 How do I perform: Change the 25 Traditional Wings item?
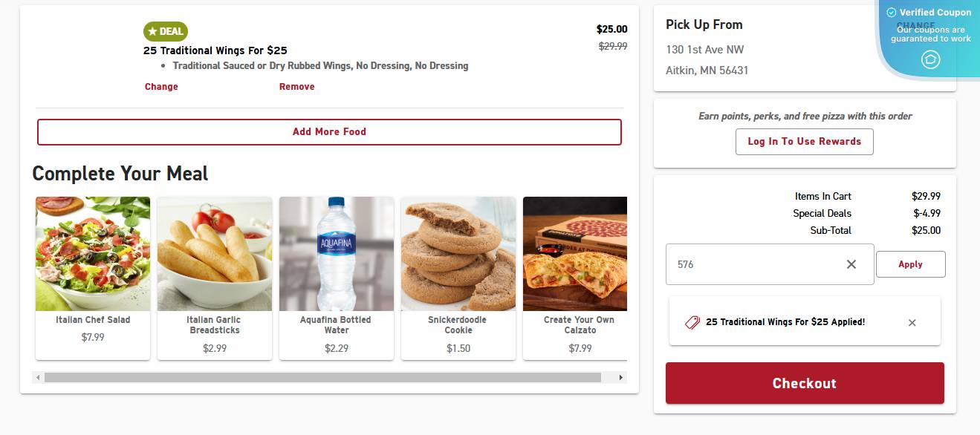161,87
